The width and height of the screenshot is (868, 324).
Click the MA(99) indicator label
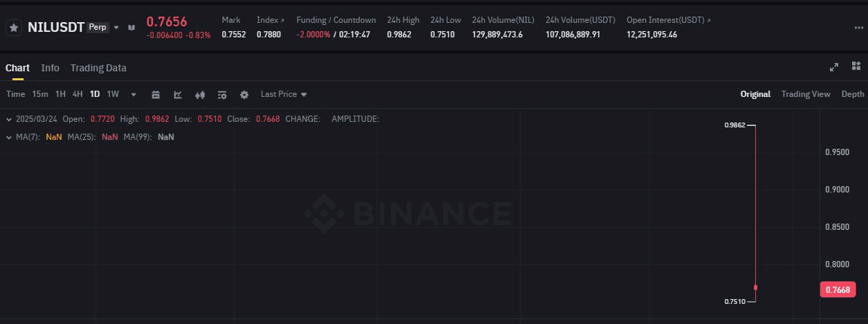137,137
